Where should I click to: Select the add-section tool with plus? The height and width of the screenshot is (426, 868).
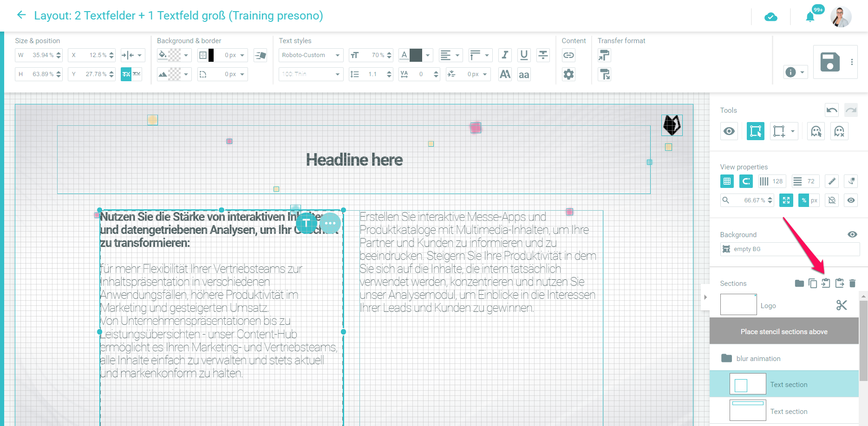779,131
